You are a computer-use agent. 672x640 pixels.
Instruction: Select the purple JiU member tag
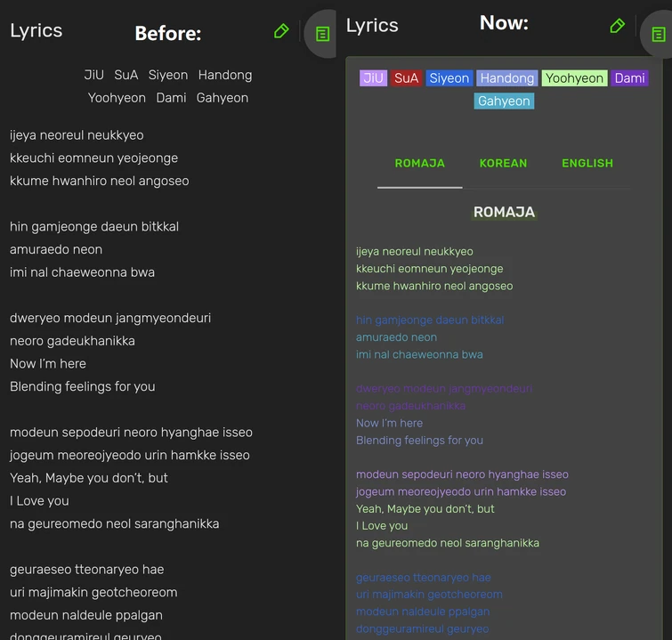373,78
